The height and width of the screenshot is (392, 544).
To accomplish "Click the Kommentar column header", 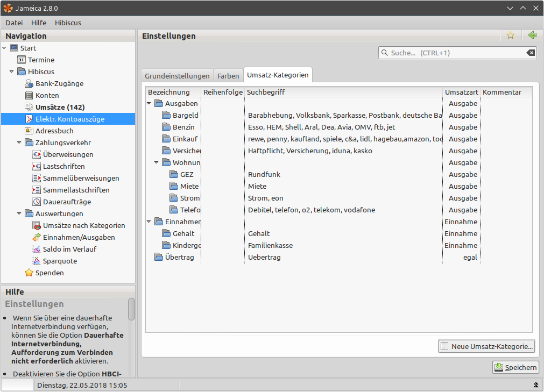I will pos(506,92).
